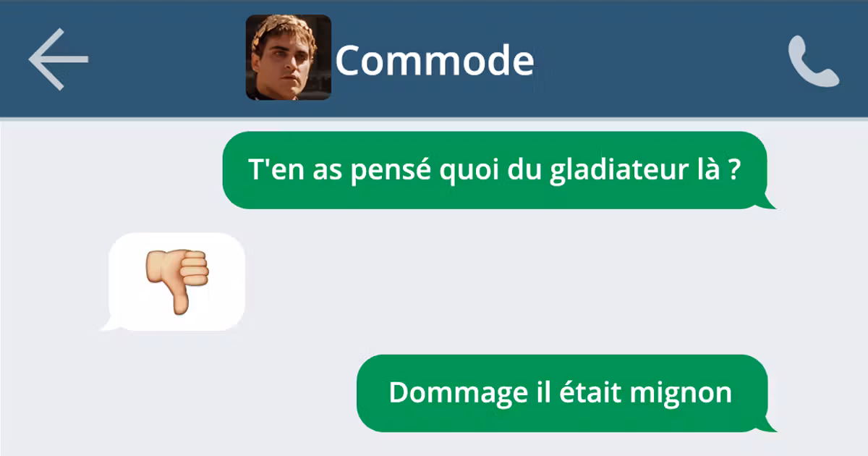The width and height of the screenshot is (868, 456).
Task: Open Commode's profile picture
Action: click(x=289, y=57)
